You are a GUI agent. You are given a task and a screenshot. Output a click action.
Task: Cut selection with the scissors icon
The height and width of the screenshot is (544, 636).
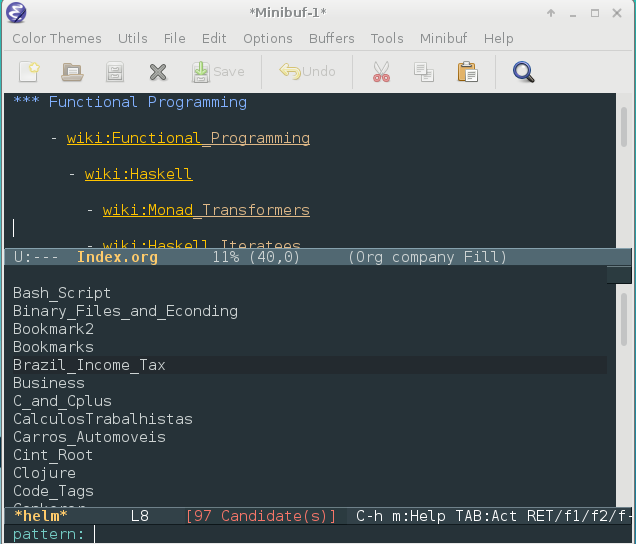click(x=381, y=72)
